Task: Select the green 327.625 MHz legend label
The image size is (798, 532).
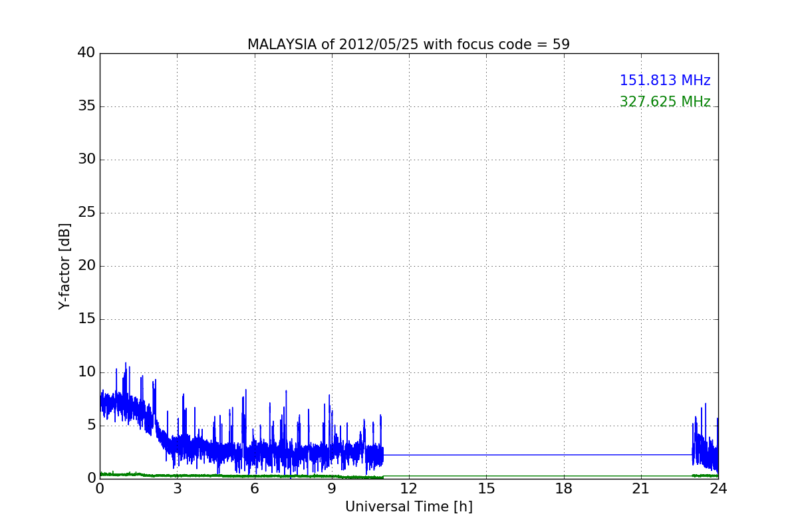Action: click(665, 102)
